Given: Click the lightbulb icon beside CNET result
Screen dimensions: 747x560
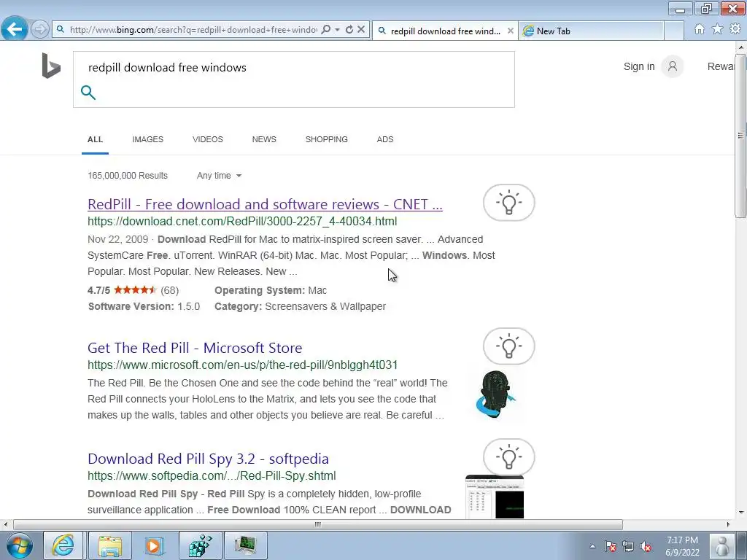Looking at the screenshot, I should [508, 203].
